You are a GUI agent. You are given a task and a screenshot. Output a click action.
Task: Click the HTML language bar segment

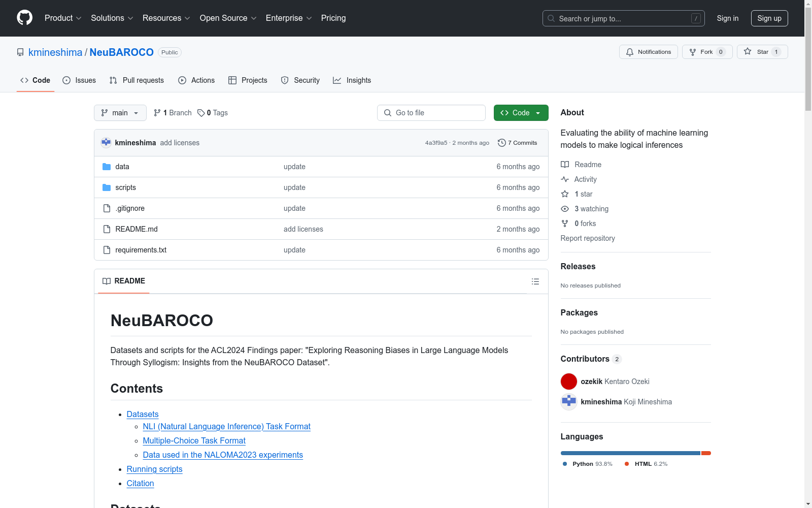(706, 453)
